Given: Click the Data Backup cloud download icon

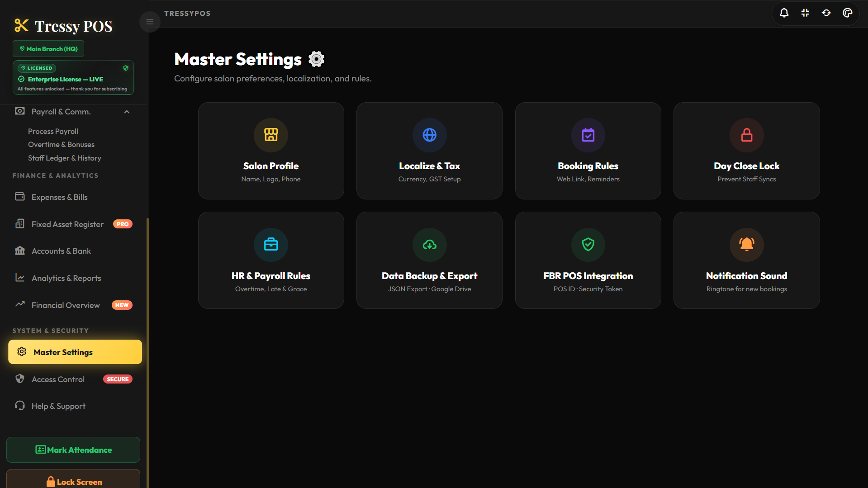Looking at the screenshot, I should pyautogui.click(x=429, y=245).
